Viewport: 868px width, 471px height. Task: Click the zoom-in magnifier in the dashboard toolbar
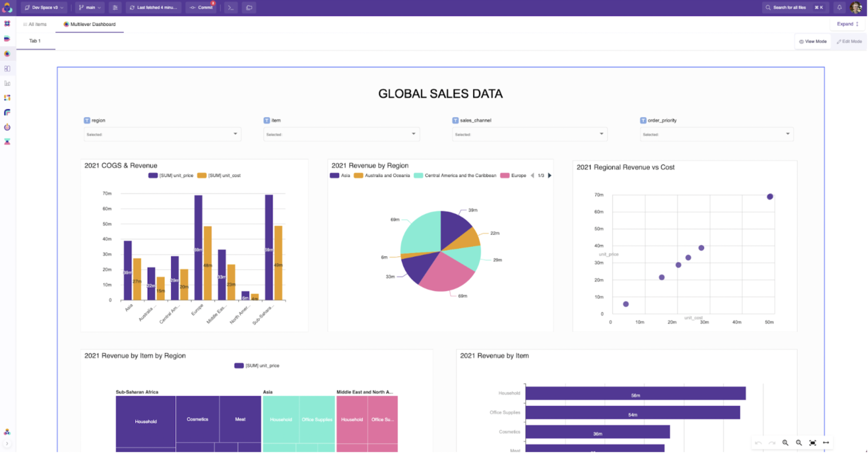tap(785, 443)
